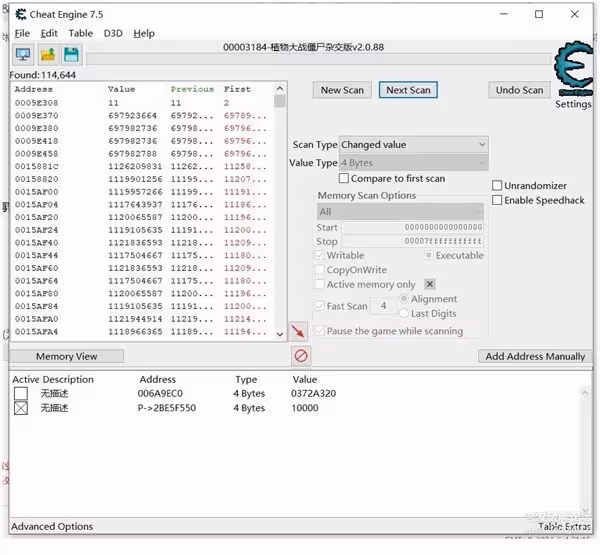Save the table with the floppy disk icon

tap(71, 55)
